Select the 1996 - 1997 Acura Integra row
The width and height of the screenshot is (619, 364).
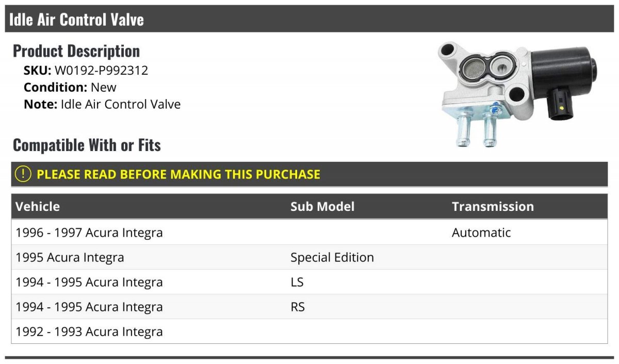(309, 233)
